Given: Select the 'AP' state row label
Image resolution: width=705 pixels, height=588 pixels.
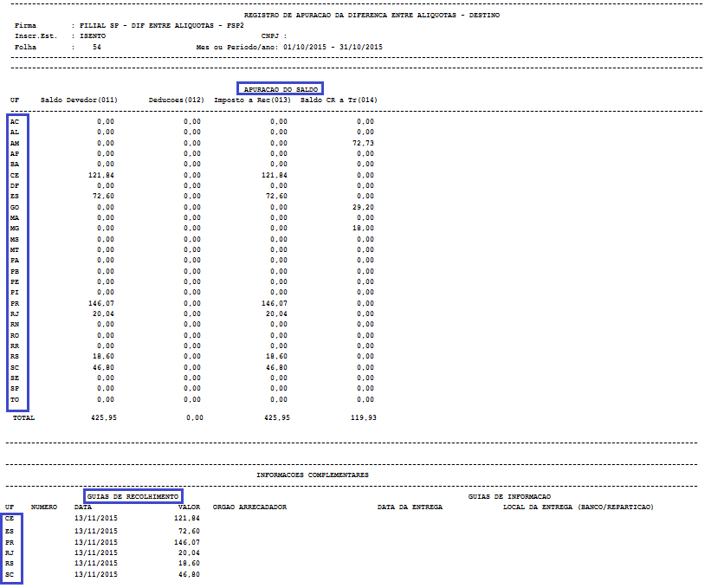Looking at the screenshot, I should pyautogui.click(x=15, y=154).
